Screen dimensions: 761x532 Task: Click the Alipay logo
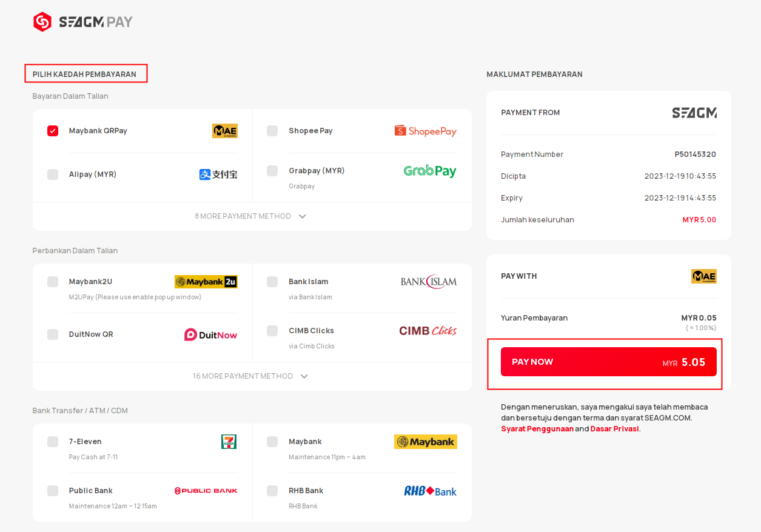click(x=218, y=175)
